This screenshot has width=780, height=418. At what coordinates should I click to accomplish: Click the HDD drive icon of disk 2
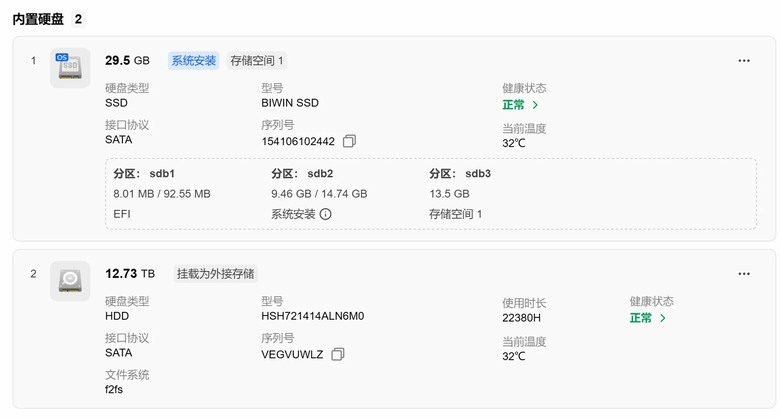(x=70, y=281)
